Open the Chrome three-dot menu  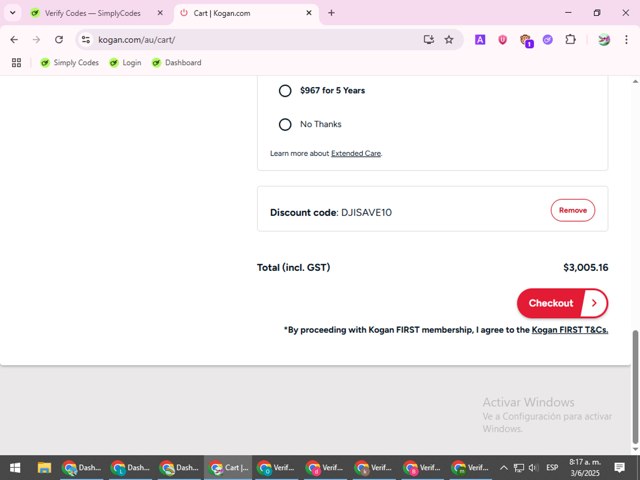point(626,40)
